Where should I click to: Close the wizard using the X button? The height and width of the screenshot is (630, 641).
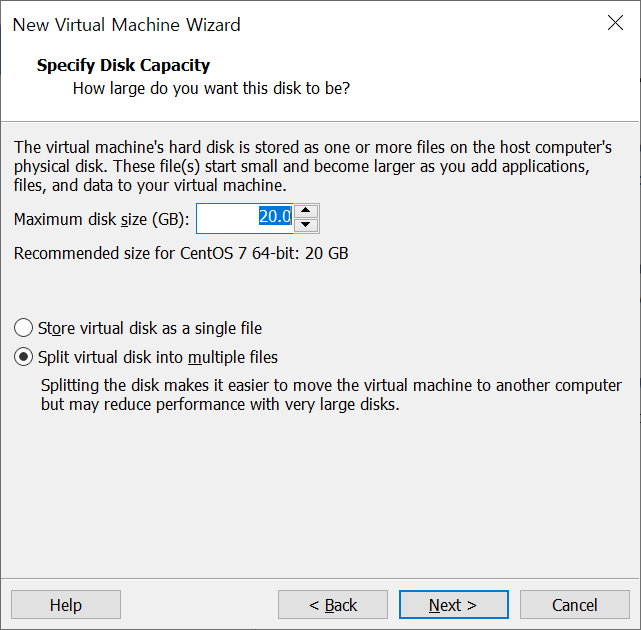[x=615, y=23]
